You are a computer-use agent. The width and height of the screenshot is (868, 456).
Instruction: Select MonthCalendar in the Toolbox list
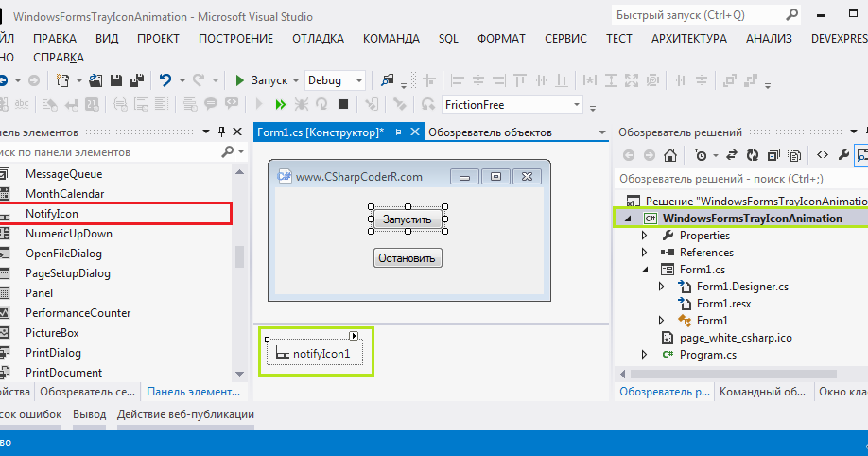click(64, 194)
